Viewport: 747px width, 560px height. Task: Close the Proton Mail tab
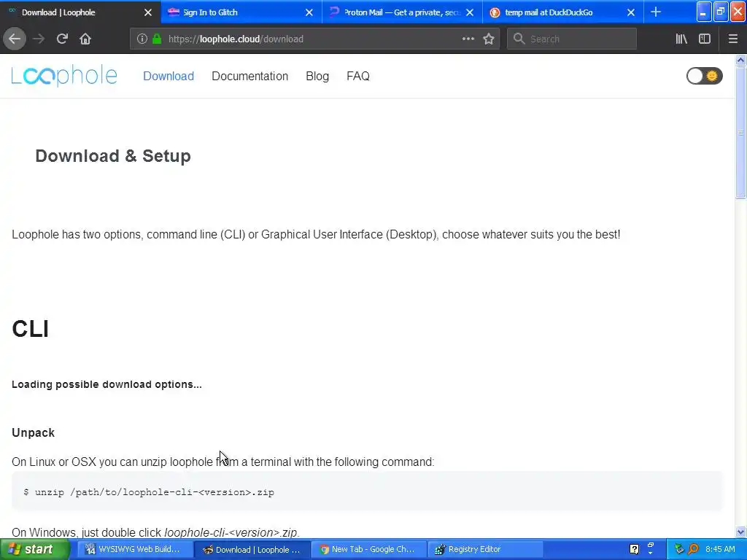(470, 12)
